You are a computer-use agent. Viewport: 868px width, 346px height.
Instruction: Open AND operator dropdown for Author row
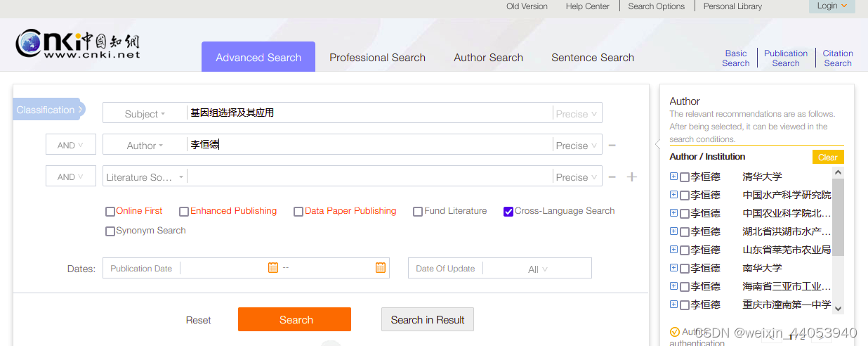(70, 145)
